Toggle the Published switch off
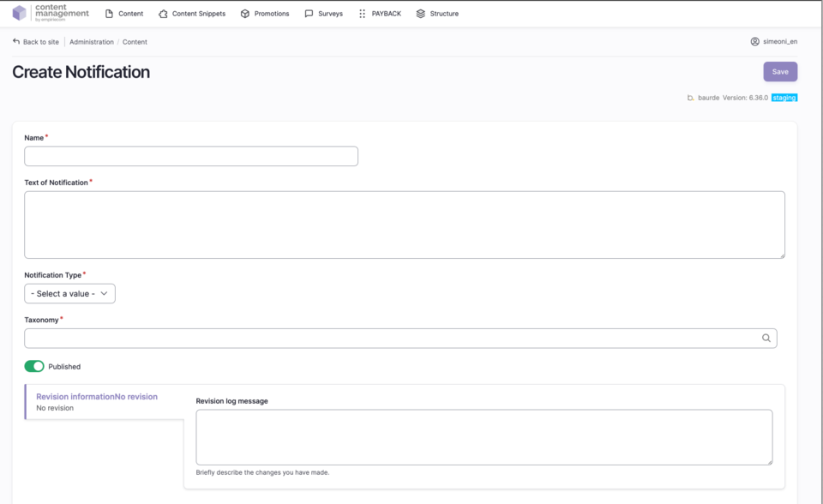This screenshot has width=823, height=504. click(34, 366)
